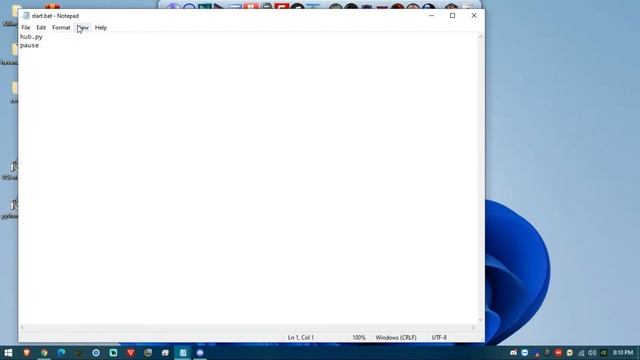Click the volume speaker tray icon
640x360 pixels.
592,353
